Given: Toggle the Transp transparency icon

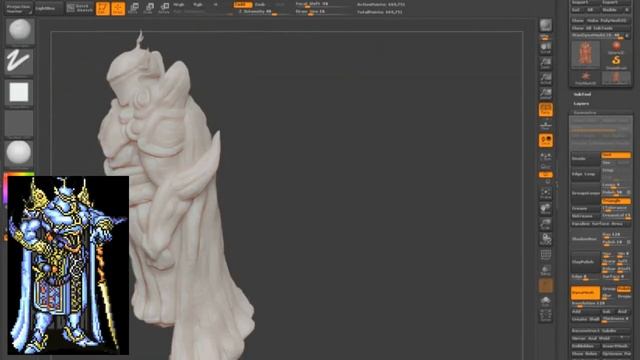Looking at the screenshot, I should click(546, 270).
